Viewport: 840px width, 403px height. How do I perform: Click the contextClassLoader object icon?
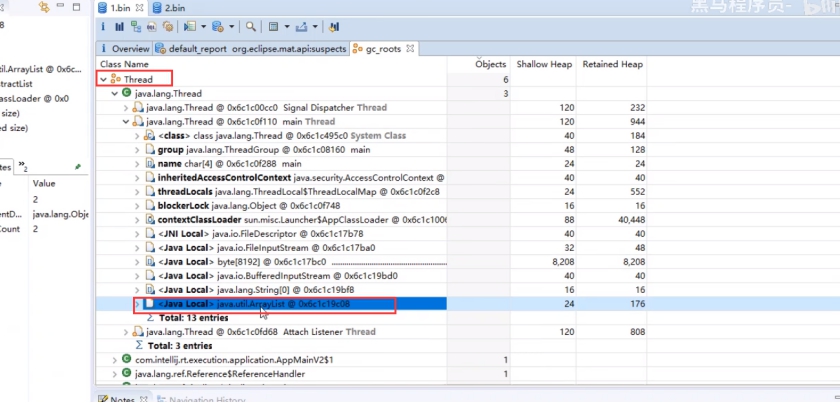click(x=151, y=220)
